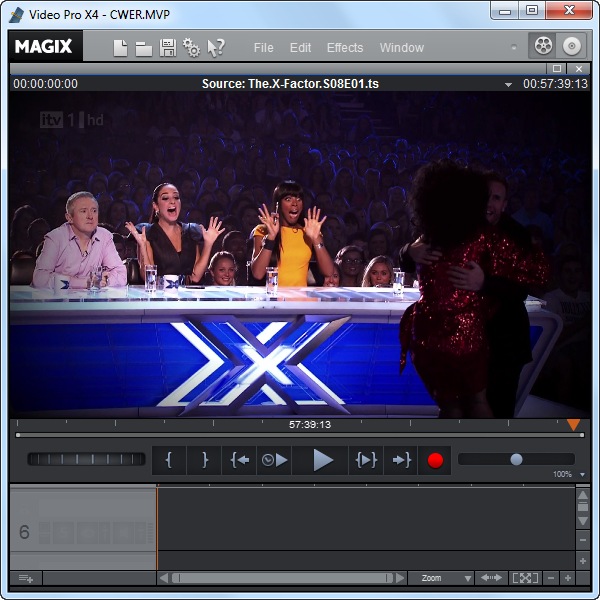Image resolution: width=600 pixels, height=600 pixels.
Task: Click the optimize view brackets icon
Action: tap(525, 578)
